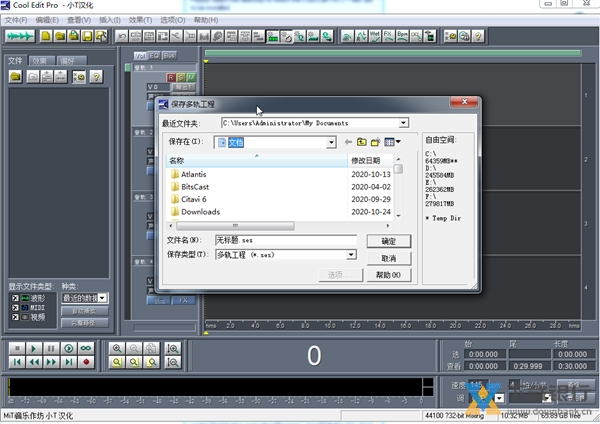The image size is (600, 424).
Task: Open the view menu dropdown arrow in save dialog
Action: point(398,142)
